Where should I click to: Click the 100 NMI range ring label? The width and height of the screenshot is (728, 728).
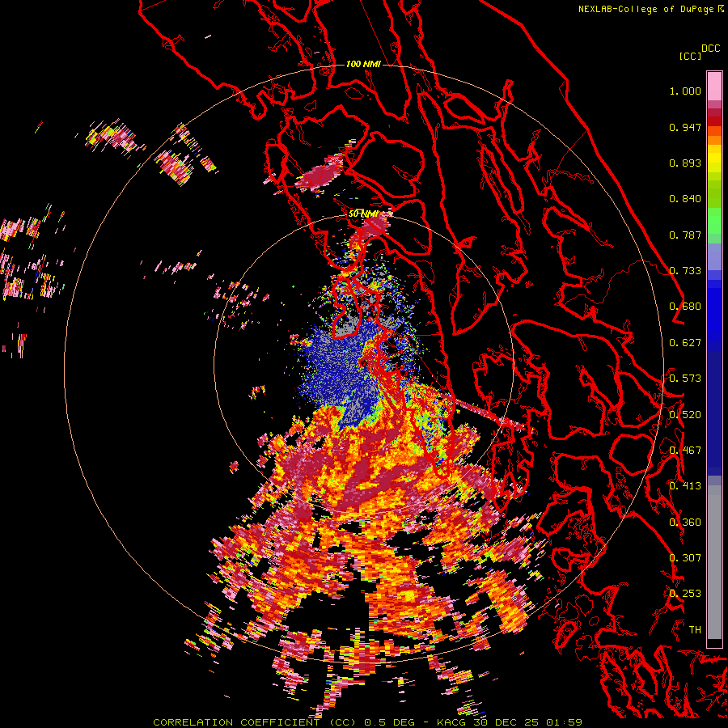(x=363, y=64)
